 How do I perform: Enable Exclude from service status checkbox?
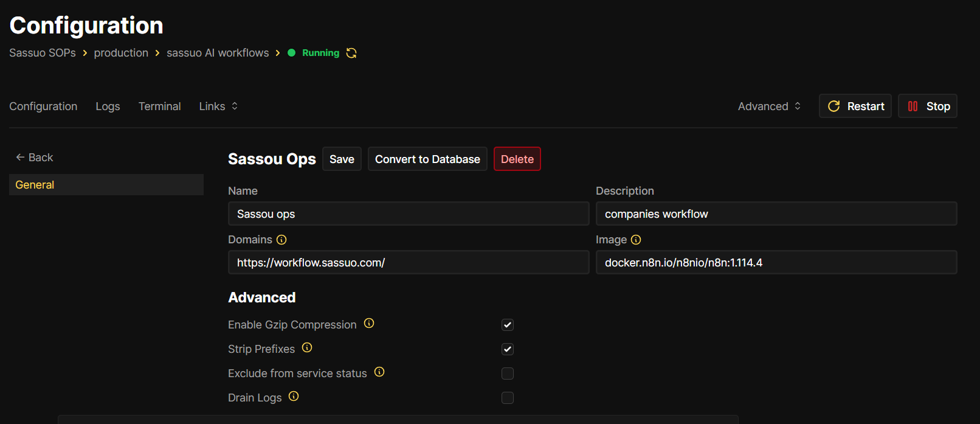pyautogui.click(x=508, y=374)
